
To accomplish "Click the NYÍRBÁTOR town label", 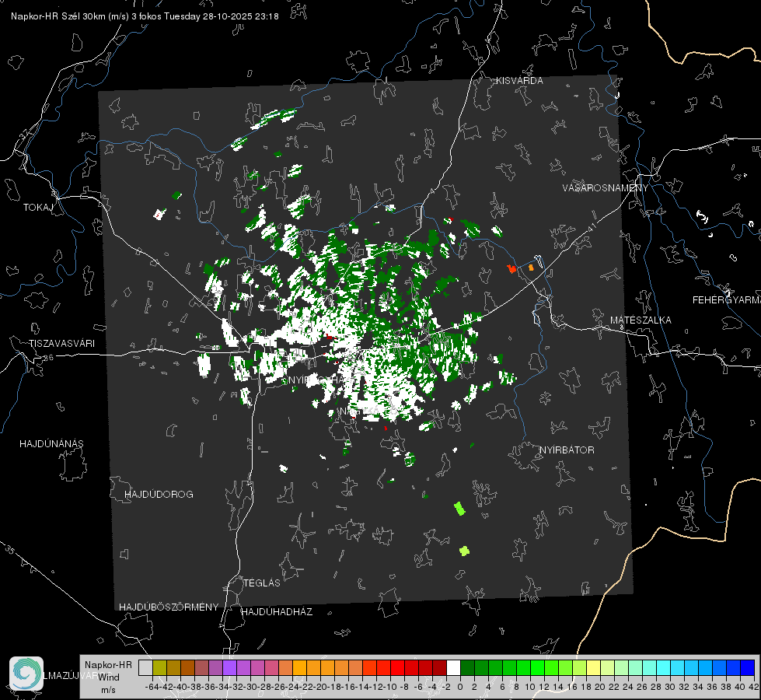I will click(x=567, y=450).
